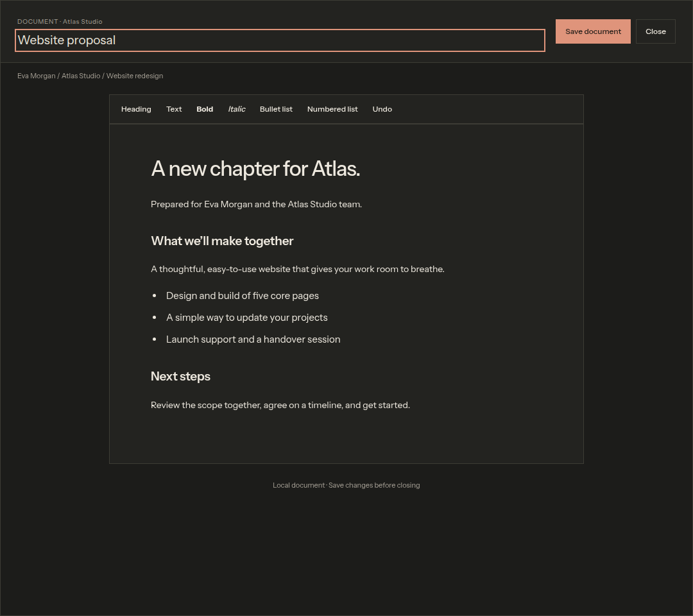
Task: Insert a Bullet list
Action: pyautogui.click(x=276, y=109)
